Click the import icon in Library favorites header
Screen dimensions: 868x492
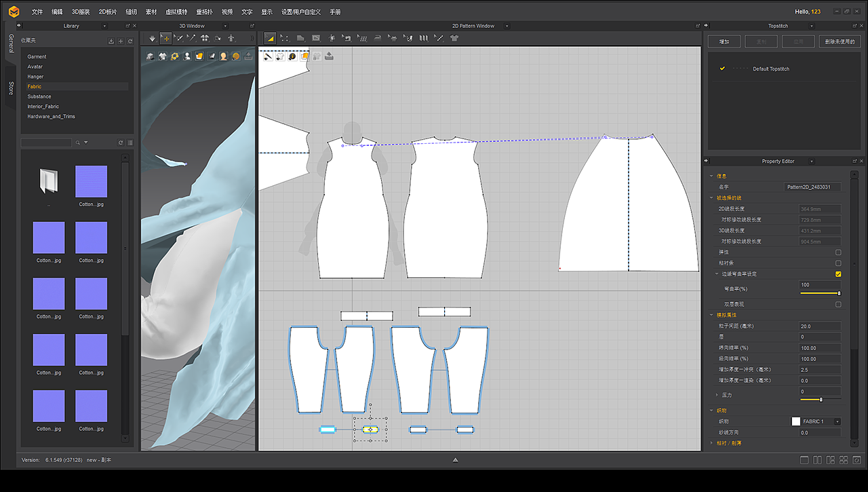coord(111,41)
